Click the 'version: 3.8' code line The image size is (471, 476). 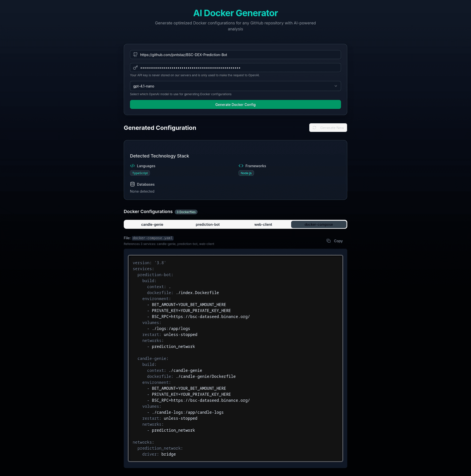149,263
